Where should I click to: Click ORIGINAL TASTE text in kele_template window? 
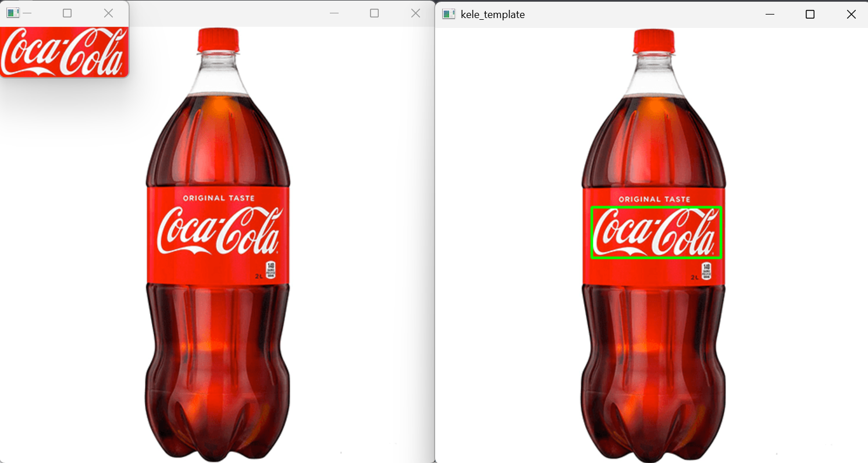[654, 199]
